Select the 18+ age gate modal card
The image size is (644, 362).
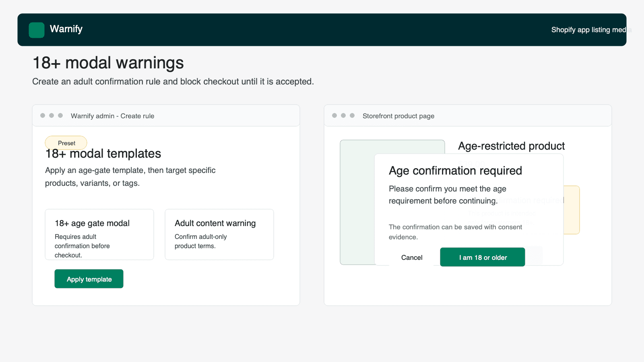point(99,234)
